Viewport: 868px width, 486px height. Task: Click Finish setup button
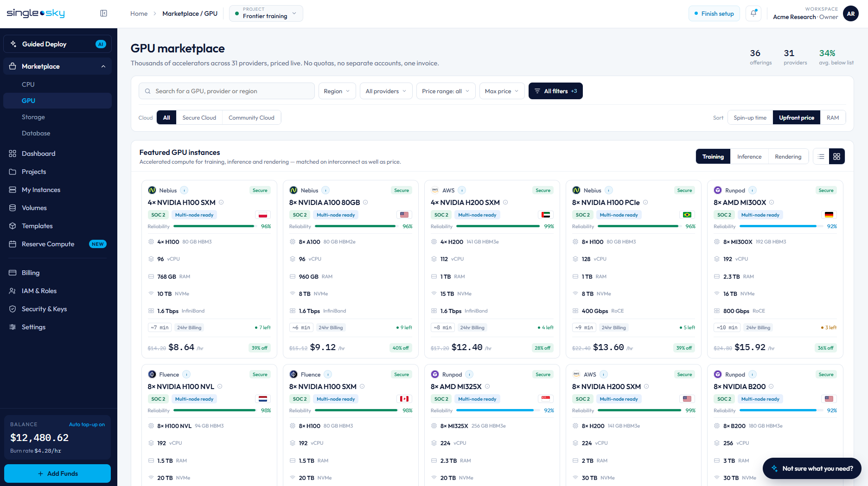tap(714, 13)
